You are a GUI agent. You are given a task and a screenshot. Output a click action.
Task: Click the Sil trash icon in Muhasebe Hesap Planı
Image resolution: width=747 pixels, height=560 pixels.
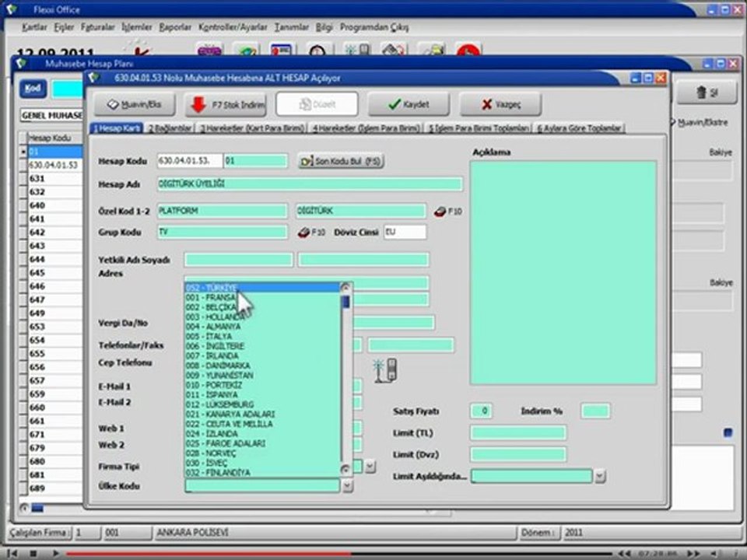(x=707, y=93)
